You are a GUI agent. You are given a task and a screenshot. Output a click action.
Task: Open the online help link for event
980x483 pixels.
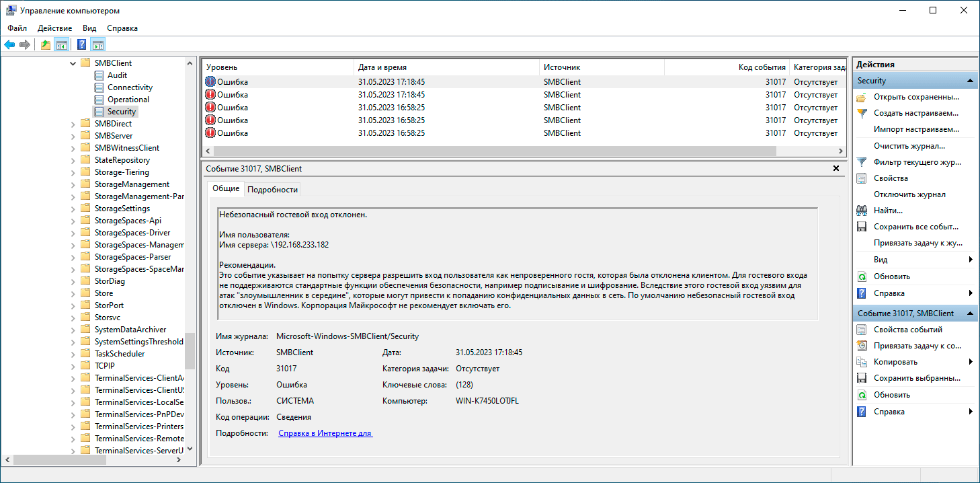click(325, 434)
